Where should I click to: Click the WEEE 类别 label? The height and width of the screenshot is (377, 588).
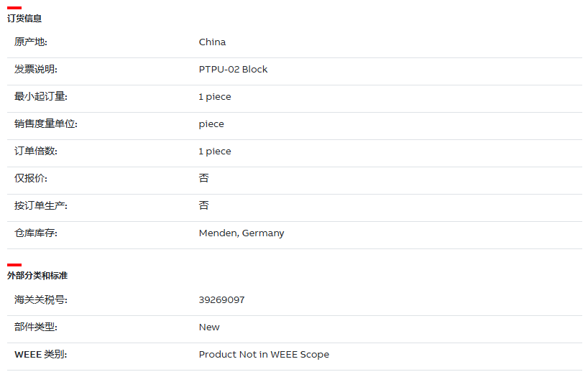tap(40, 355)
